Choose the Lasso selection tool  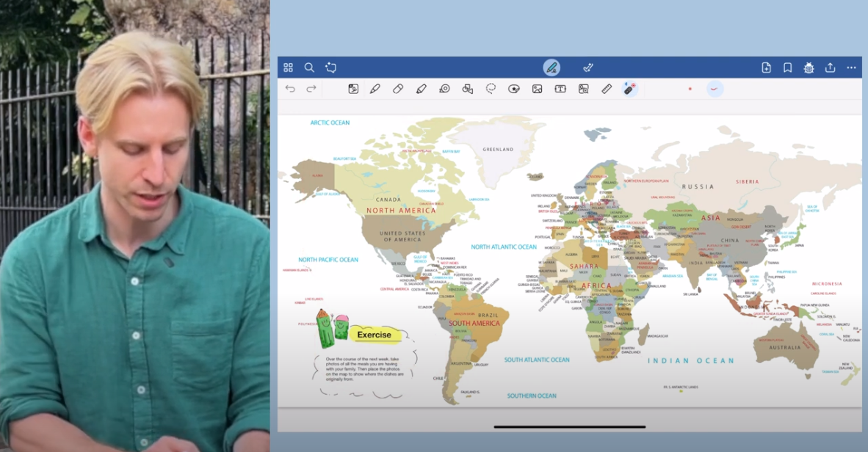click(491, 89)
